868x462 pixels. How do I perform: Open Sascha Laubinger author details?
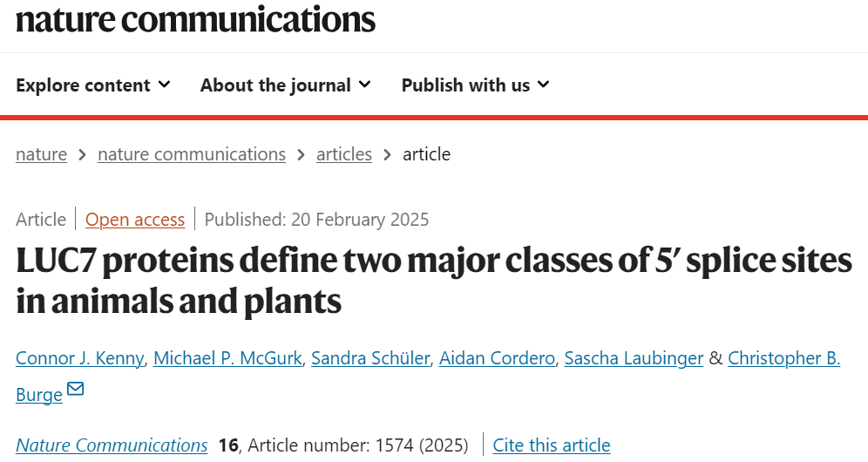634,358
